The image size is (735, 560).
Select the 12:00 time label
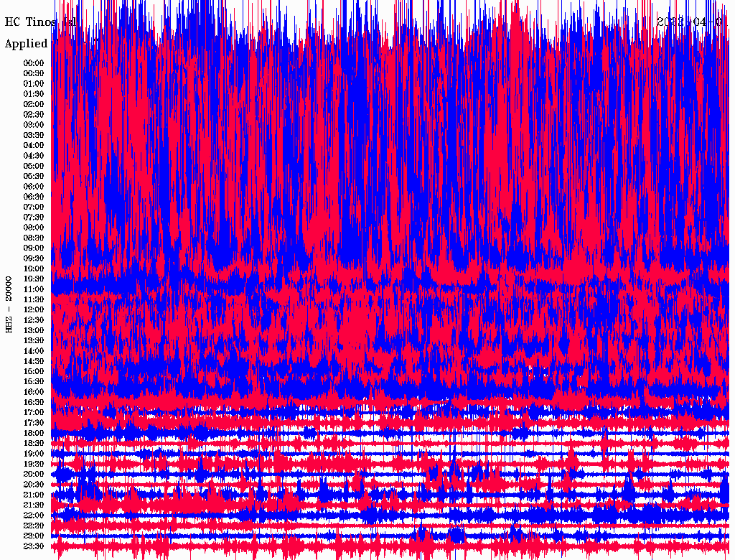34,310
